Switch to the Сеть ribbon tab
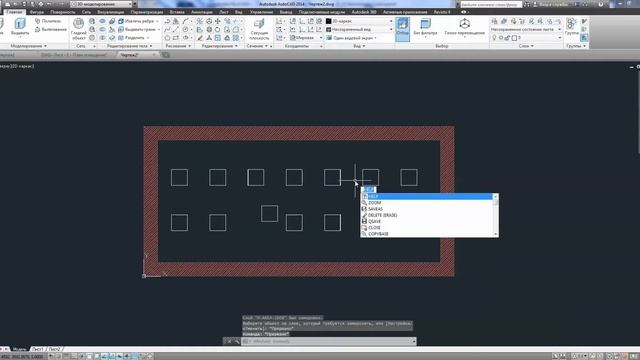Viewport: 640px width, 360px height. tap(86, 12)
